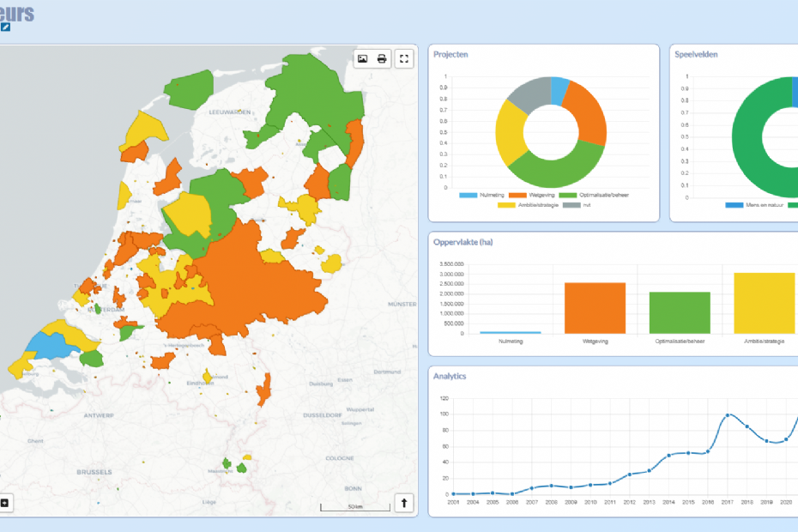
Task: Expand the map panel at bottom-left corner
Action: (4, 504)
